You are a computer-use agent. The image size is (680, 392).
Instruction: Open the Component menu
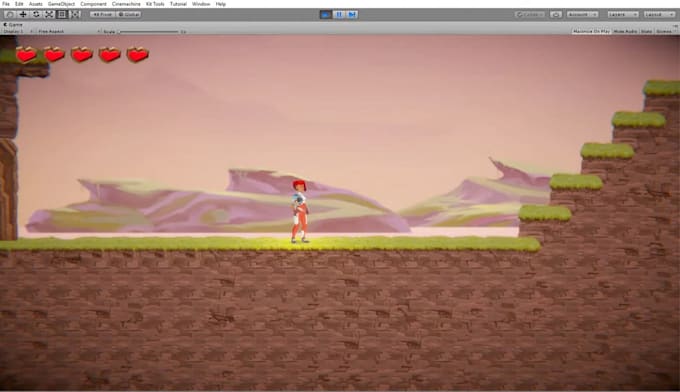tap(93, 4)
